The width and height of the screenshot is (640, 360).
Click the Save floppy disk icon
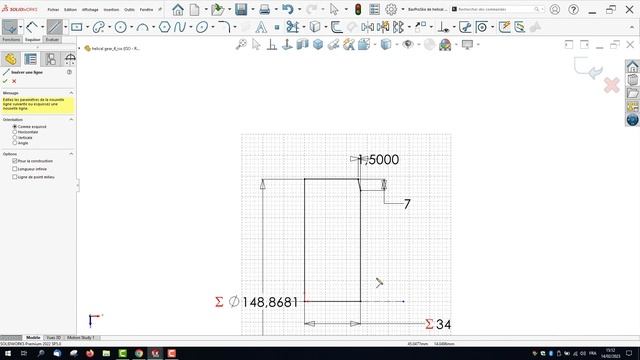241,9
